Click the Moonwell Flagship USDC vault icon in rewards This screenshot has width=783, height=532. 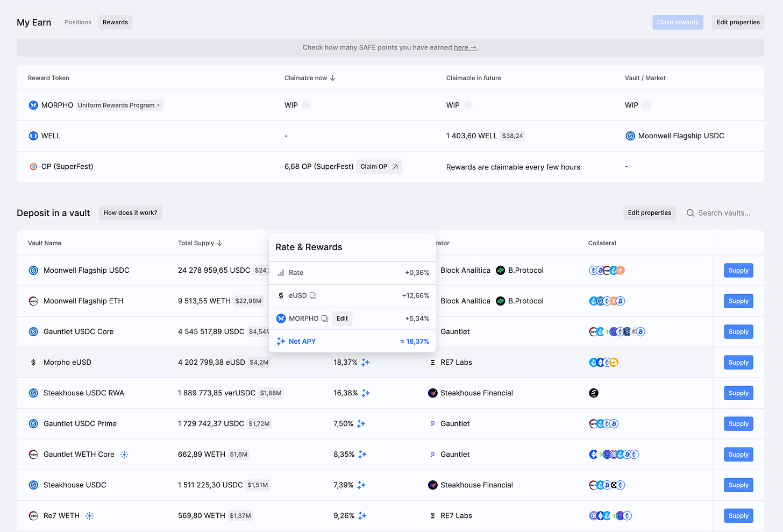click(630, 136)
